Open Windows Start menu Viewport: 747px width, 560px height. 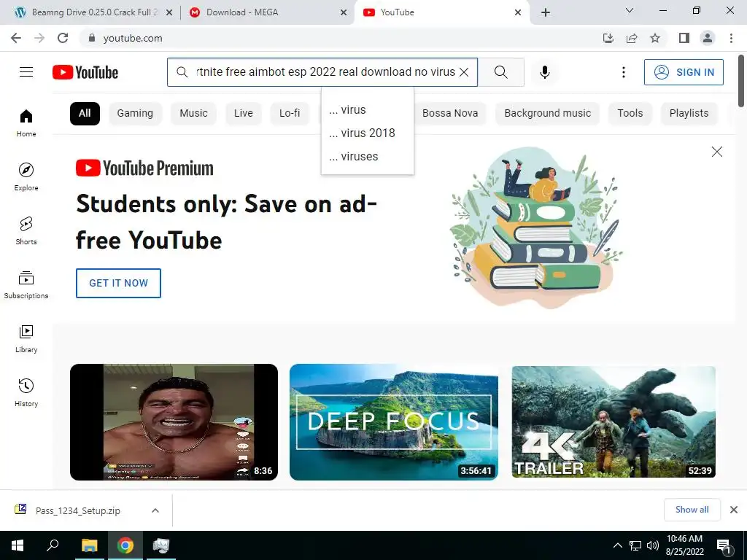click(x=18, y=545)
